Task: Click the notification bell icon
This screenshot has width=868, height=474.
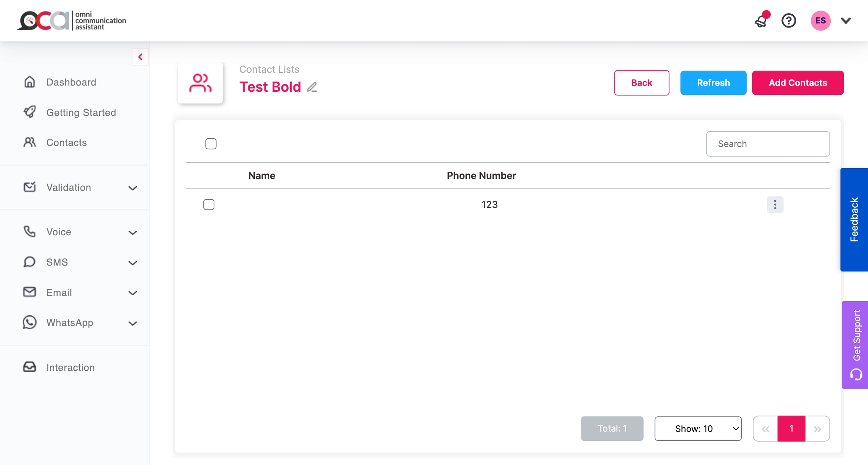Action: (x=761, y=21)
